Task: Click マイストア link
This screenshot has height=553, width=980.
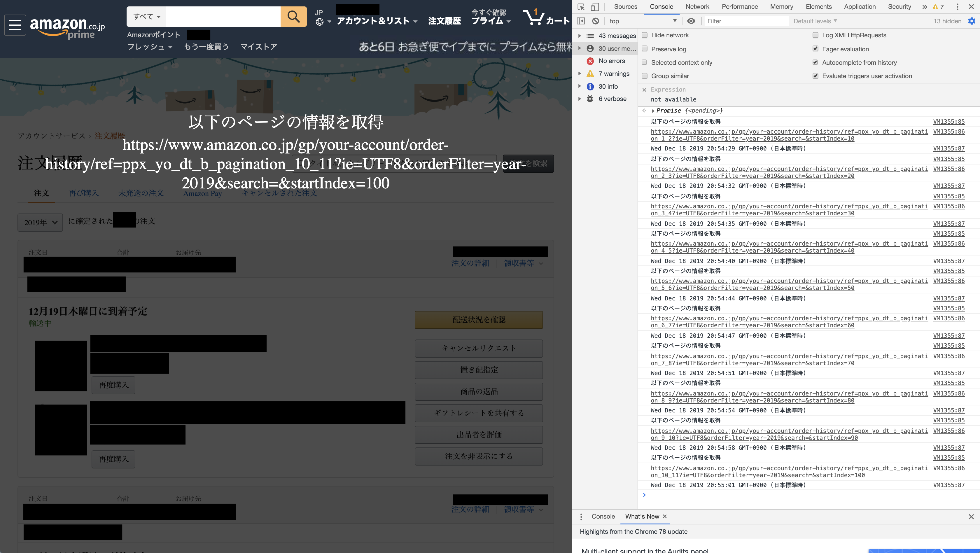Action: 259,47
